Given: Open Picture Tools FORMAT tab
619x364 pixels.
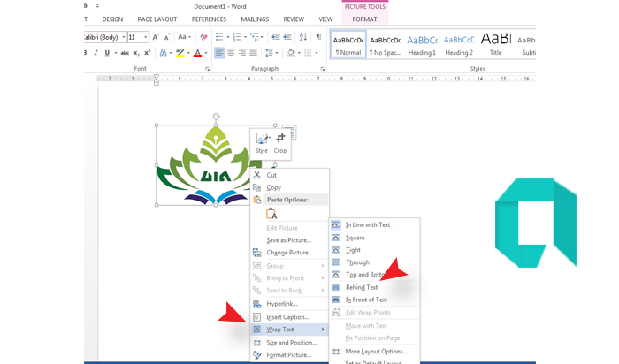Looking at the screenshot, I should (x=364, y=19).
